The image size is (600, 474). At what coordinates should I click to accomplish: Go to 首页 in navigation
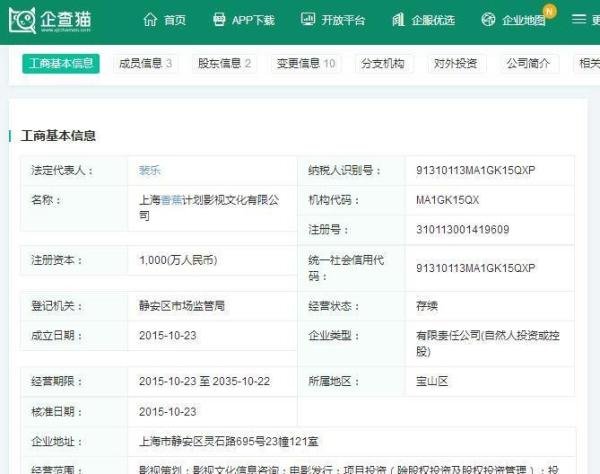175,20
